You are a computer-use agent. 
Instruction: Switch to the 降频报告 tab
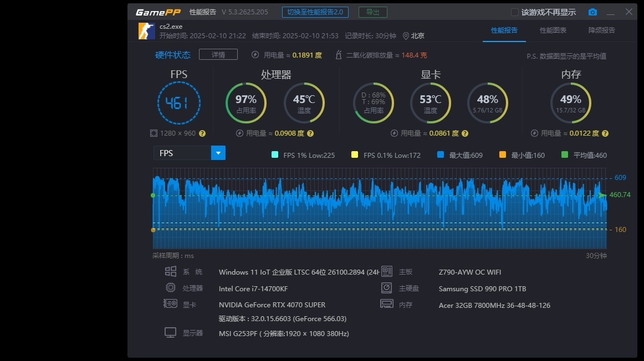coord(602,30)
